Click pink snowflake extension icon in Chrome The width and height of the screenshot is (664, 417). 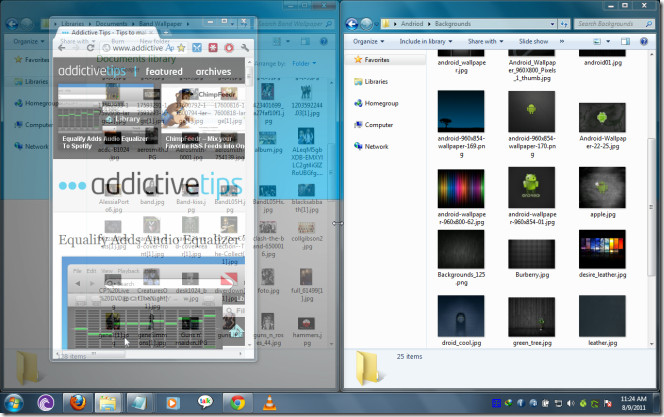213,48
